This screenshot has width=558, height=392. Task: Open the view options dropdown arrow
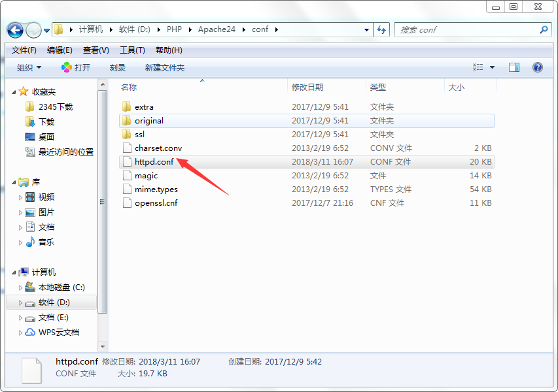[x=492, y=67]
